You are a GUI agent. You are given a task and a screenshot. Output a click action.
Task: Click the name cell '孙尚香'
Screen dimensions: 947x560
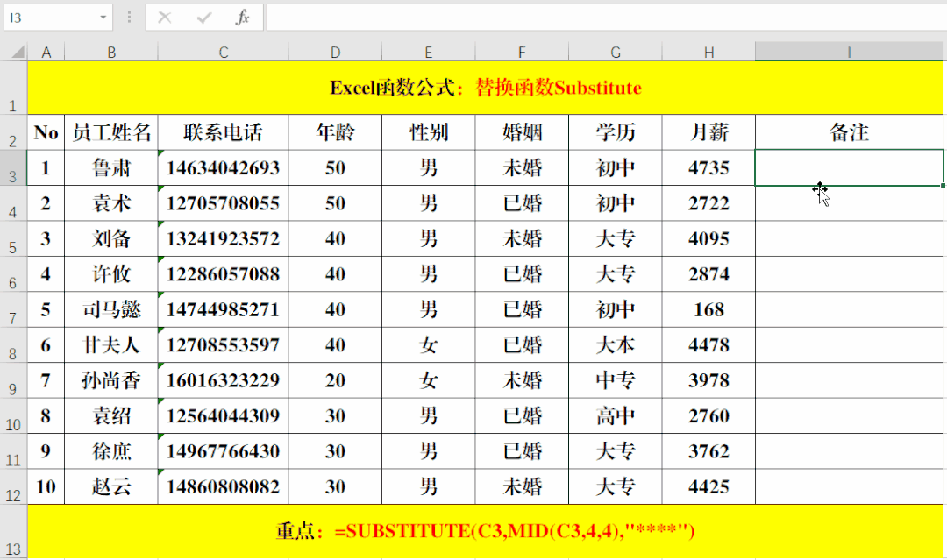click(111, 380)
